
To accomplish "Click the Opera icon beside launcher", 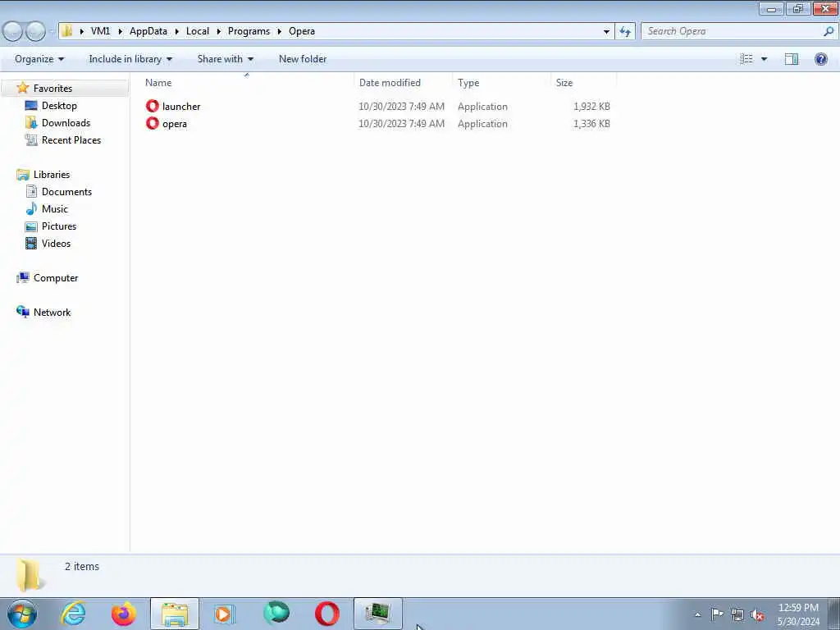I will coord(152,106).
